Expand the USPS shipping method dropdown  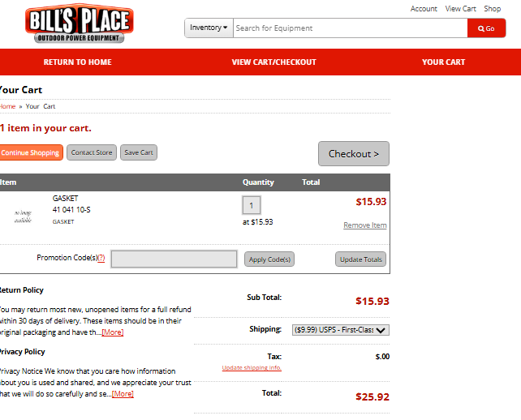point(340,330)
